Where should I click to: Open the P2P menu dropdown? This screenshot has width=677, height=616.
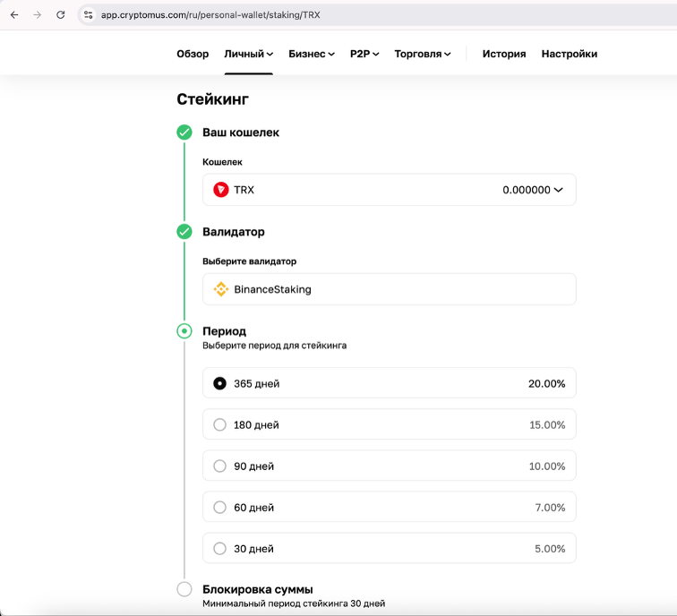click(x=364, y=54)
